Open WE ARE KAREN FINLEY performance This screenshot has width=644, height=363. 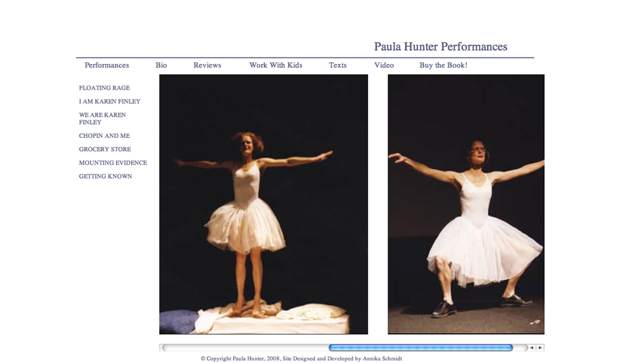(x=102, y=118)
